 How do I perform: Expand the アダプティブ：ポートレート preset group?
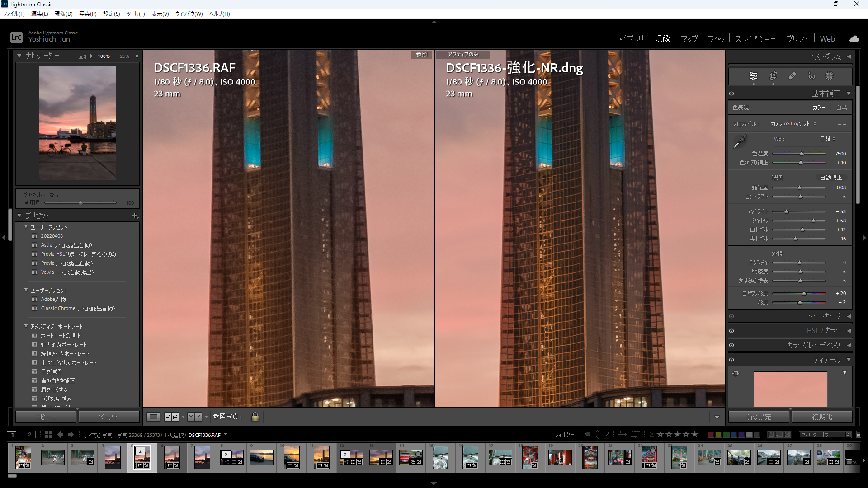point(26,326)
